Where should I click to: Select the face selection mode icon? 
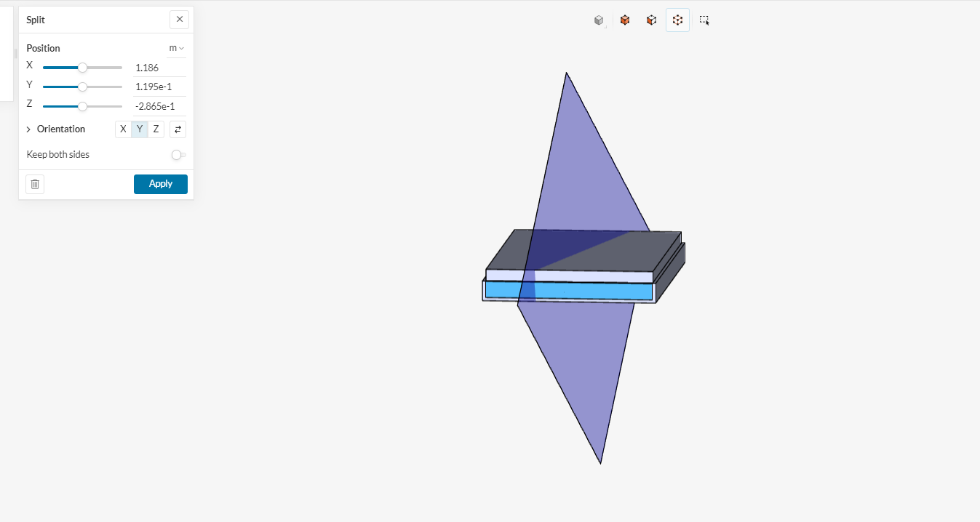coord(650,20)
